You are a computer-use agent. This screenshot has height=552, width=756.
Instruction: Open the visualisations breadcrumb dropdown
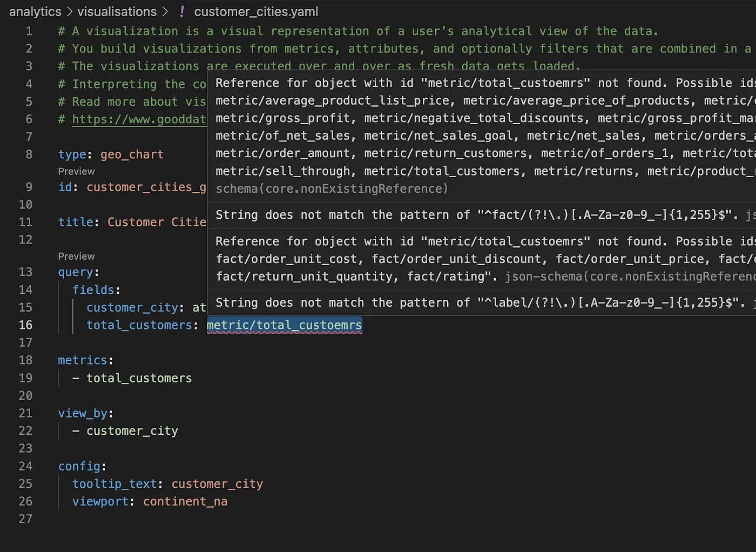(117, 11)
